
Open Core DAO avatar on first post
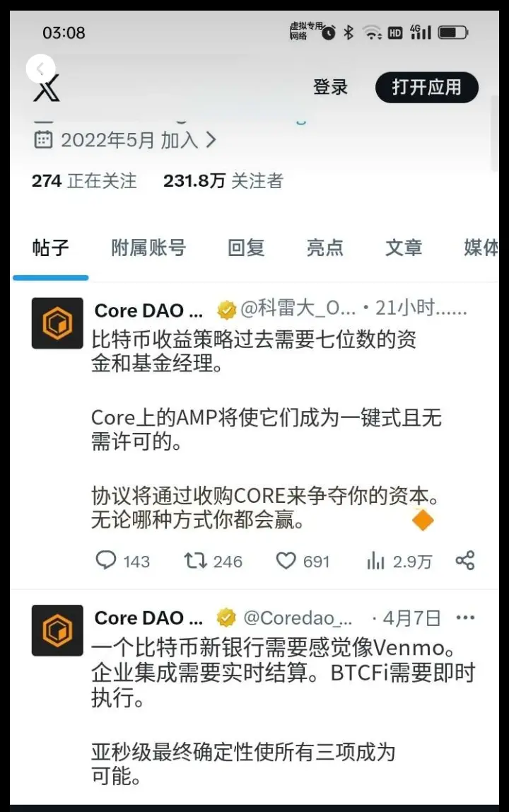pyautogui.click(x=57, y=323)
